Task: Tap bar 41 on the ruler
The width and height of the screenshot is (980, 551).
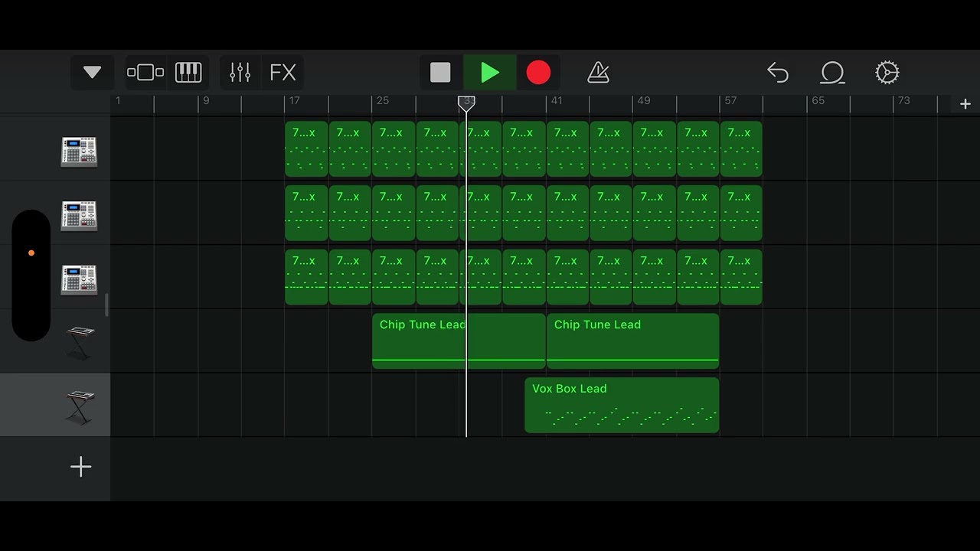Action: [557, 100]
